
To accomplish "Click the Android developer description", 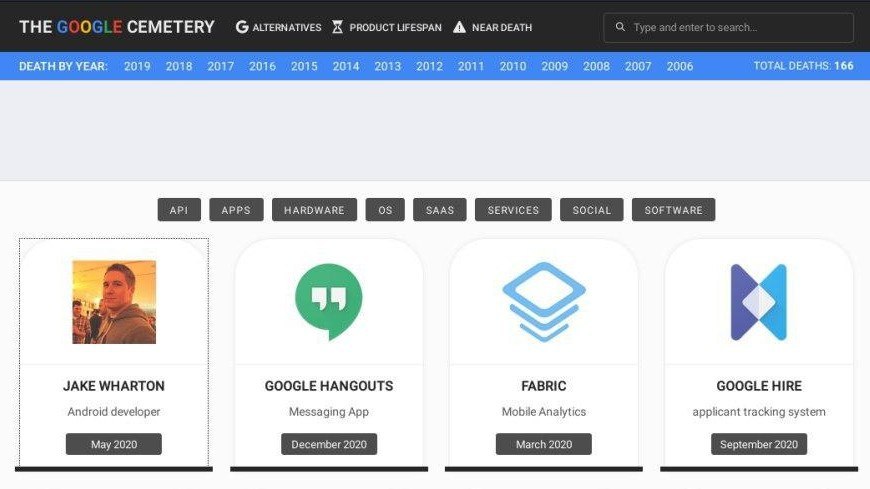I will pos(114,412).
